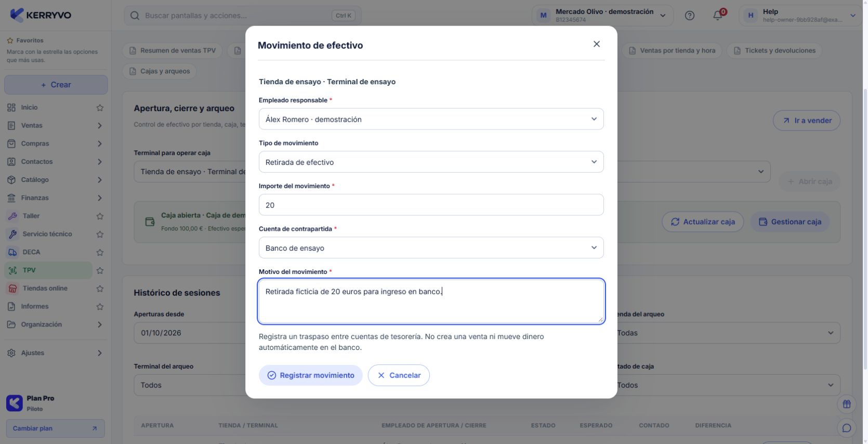The height and width of the screenshot is (444, 868).
Task: Expand the Finanzas sidebar section
Action: click(x=55, y=198)
